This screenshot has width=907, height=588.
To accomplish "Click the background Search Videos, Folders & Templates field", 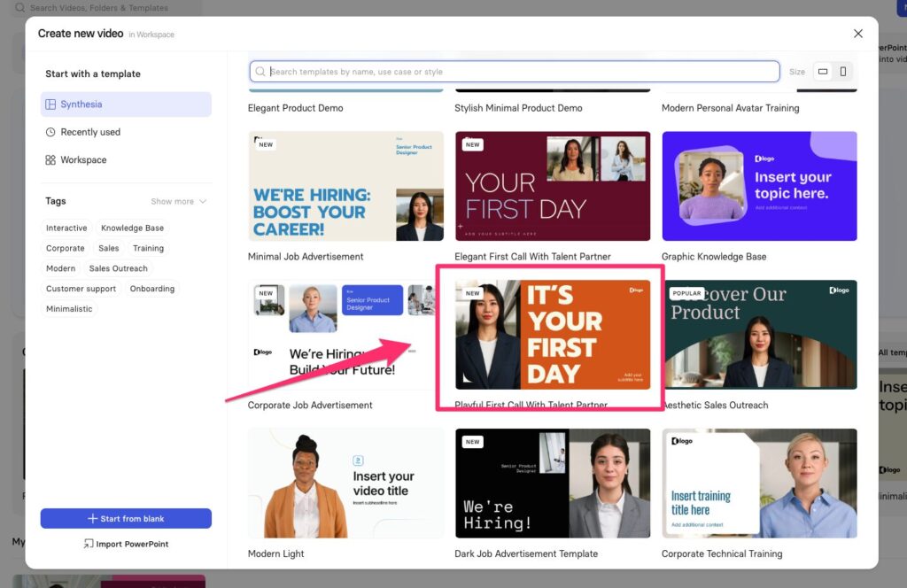I will tap(107, 7).
